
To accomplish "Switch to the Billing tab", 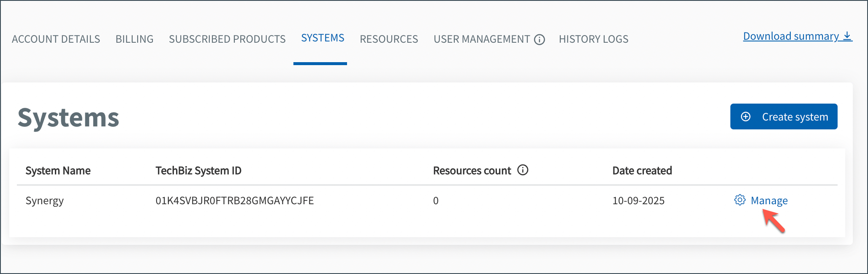I will point(135,39).
